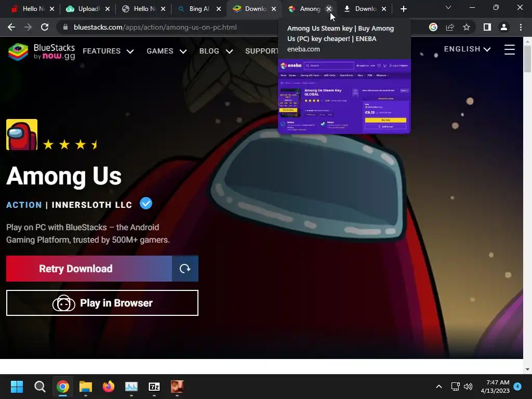532x399 pixels.
Task: Go back with the browser back arrow
Action: (11, 27)
